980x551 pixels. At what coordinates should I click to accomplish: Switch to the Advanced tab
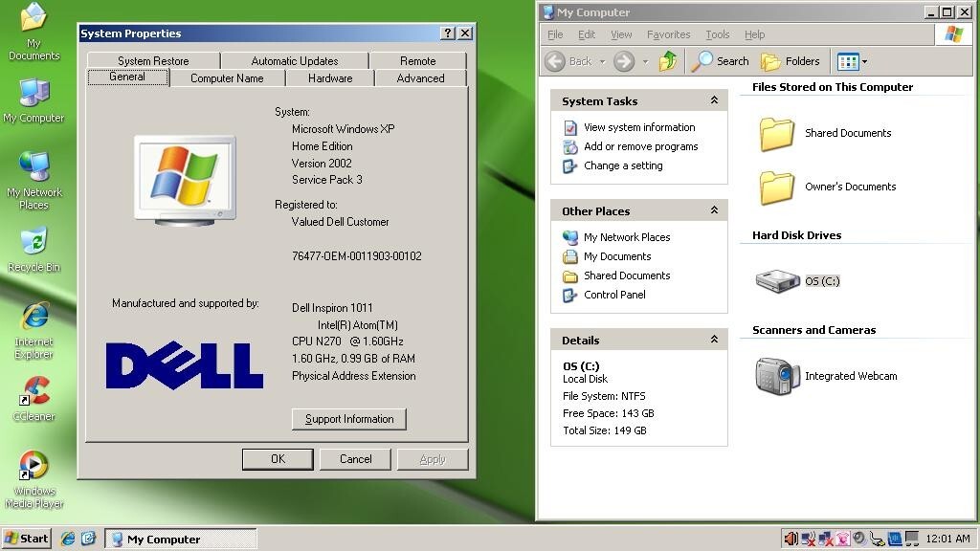click(x=420, y=78)
